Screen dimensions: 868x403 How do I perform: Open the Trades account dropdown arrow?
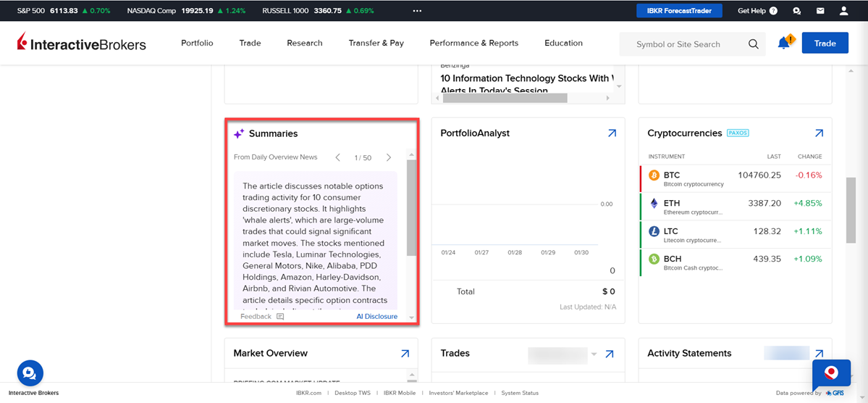[594, 354]
